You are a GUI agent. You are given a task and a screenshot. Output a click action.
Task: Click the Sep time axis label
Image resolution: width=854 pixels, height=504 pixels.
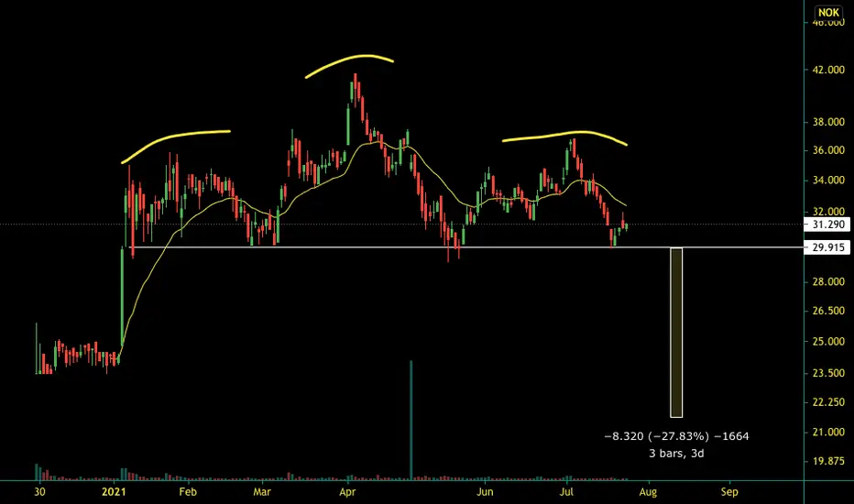pos(729,492)
